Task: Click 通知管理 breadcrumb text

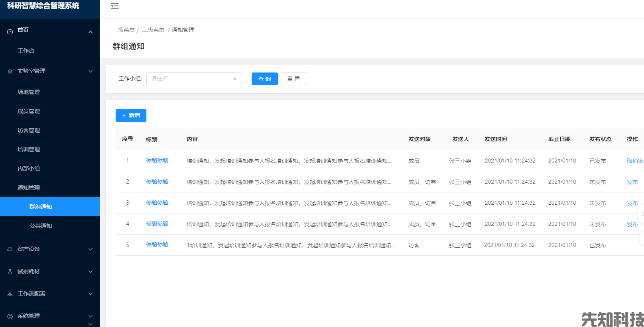Action: (x=183, y=30)
